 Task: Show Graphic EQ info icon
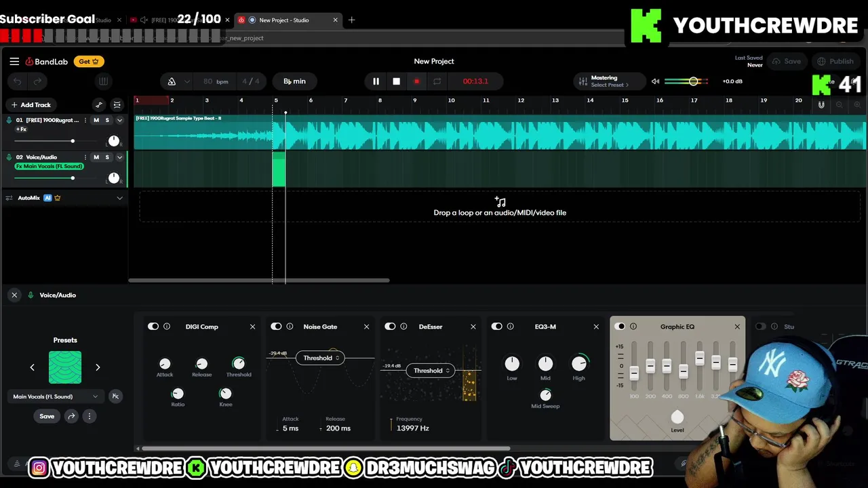(633, 327)
